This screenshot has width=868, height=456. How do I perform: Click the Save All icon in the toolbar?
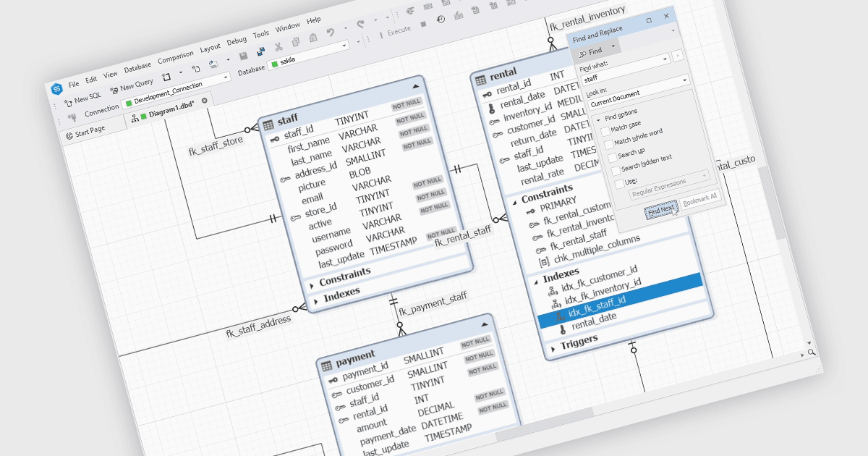tap(260, 52)
